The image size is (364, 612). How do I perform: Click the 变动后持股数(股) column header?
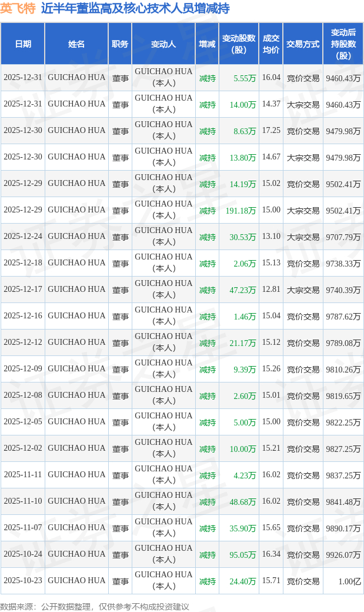click(x=343, y=44)
